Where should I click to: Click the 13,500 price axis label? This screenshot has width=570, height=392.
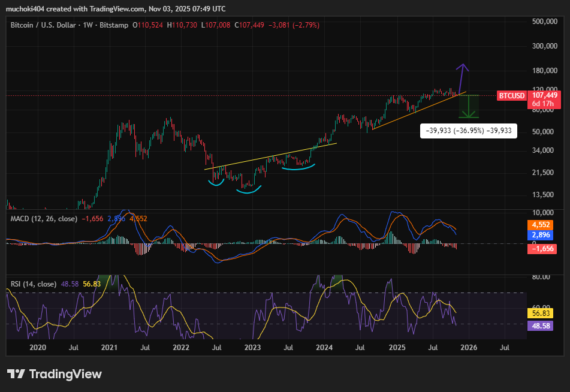[x=543, y=195]
